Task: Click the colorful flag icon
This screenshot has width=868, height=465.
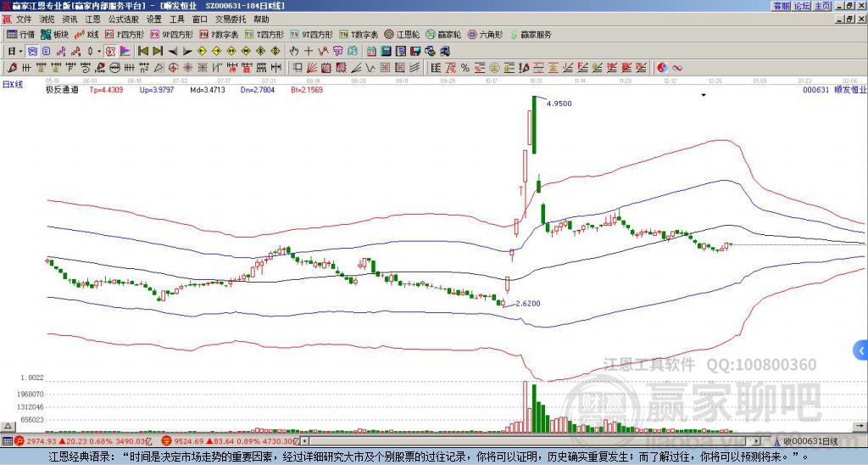Action: [125, 51]
